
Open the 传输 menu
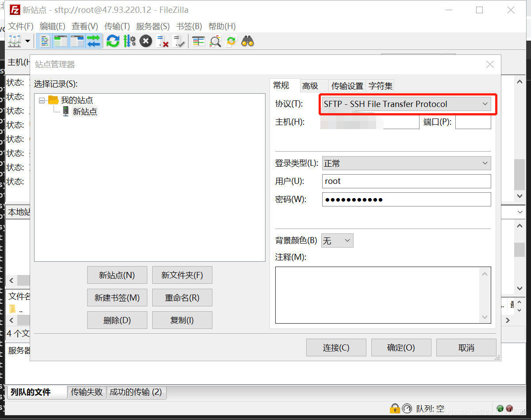point(117,27)
